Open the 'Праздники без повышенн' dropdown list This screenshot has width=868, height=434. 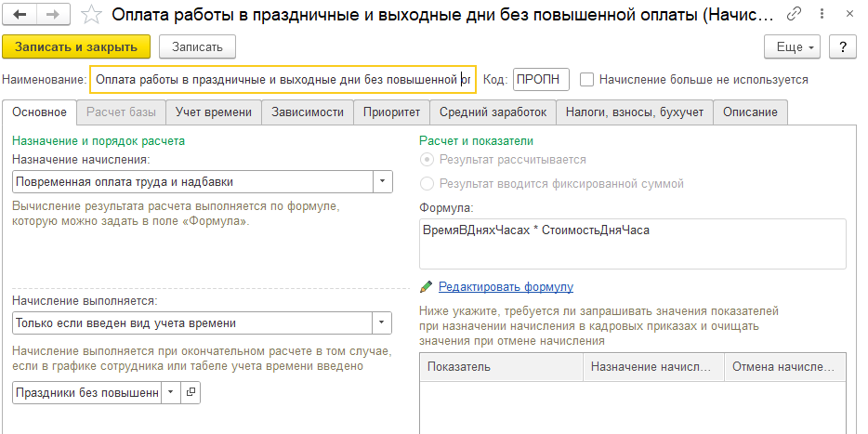[x=170, y=393]
